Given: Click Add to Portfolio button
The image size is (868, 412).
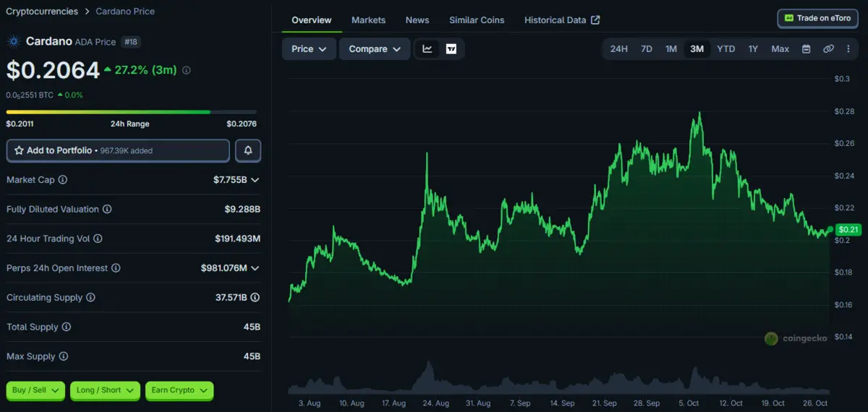Looking at the screenshot, I should (x=118, y=150).
